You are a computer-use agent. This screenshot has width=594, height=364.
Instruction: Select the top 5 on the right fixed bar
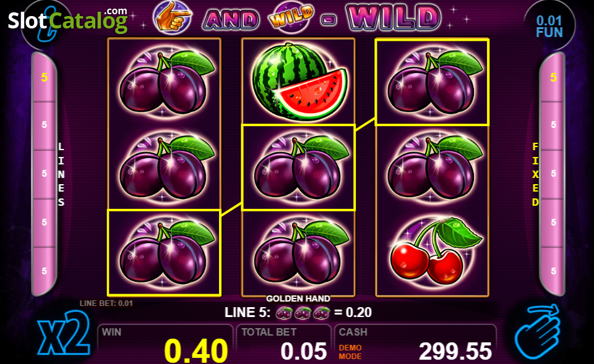click(x=553, y=78)
